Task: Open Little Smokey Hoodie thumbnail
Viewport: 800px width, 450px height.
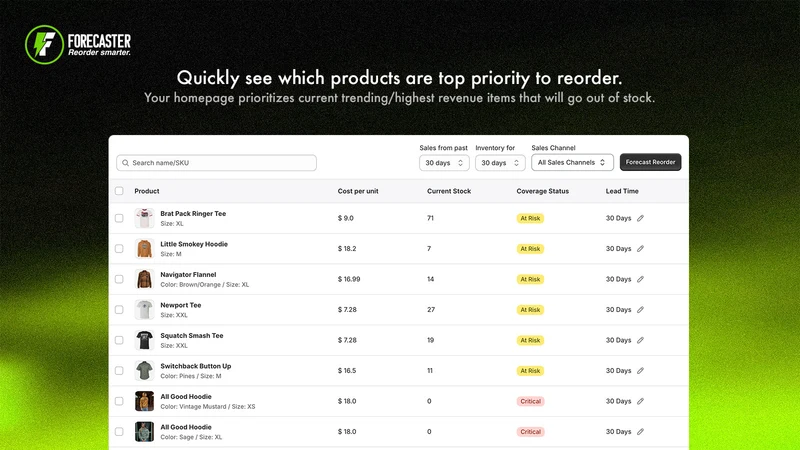Action: 144,249
